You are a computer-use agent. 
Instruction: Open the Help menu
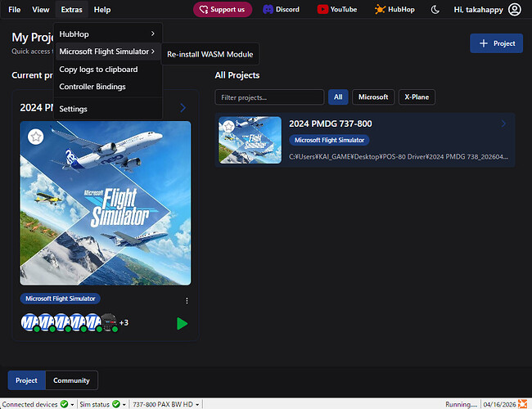point(102,10)
